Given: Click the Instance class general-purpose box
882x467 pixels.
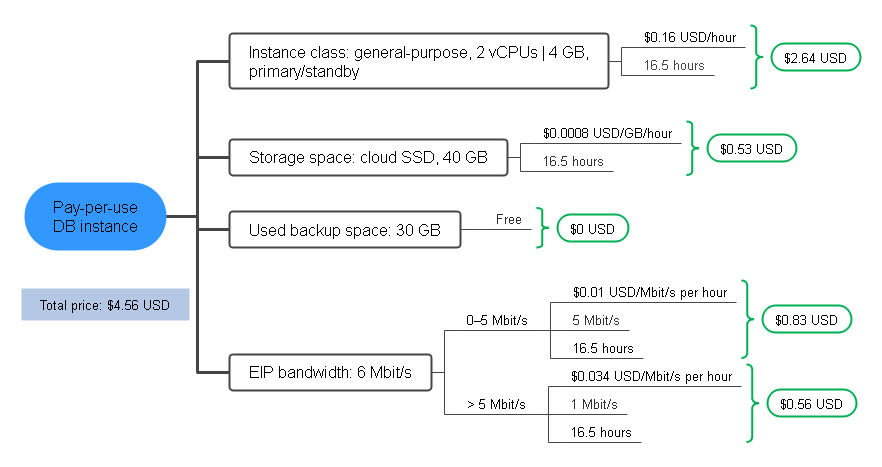Looking at the screenshot, I should click(x=418, y=61).
